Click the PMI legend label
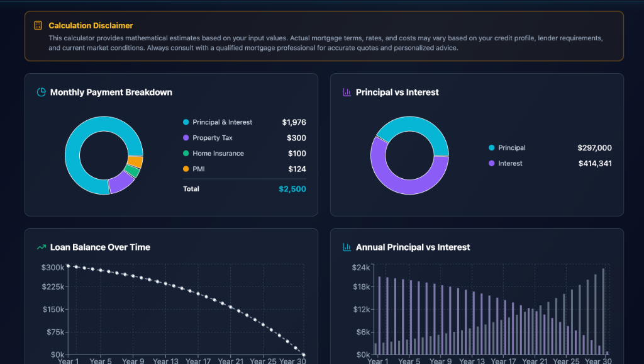Viewport: 644px width, 364px height. [x=198, y=169]
